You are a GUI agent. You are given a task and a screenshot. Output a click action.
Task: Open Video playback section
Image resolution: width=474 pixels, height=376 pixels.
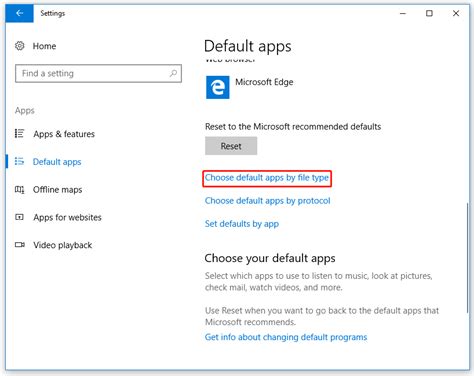tap(63, 245)
